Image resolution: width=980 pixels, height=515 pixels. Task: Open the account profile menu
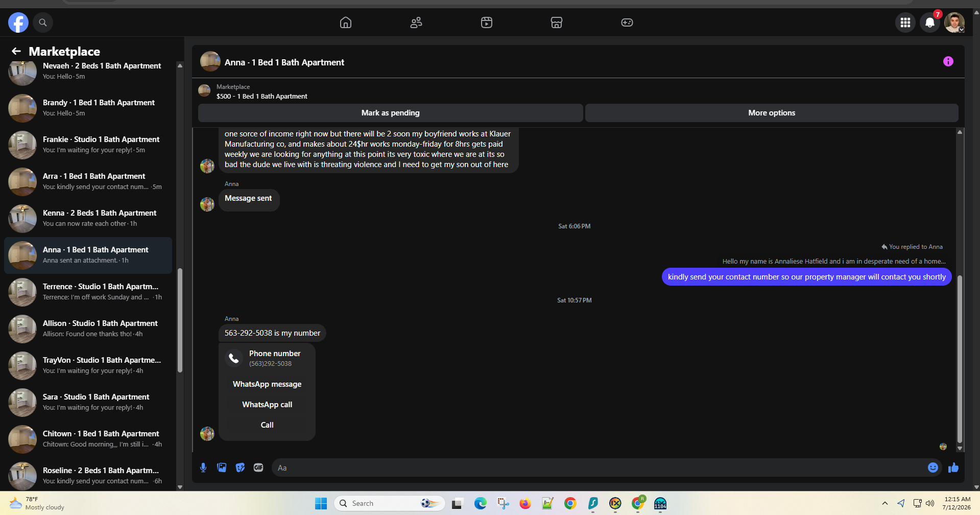click(x=954, y=22)
